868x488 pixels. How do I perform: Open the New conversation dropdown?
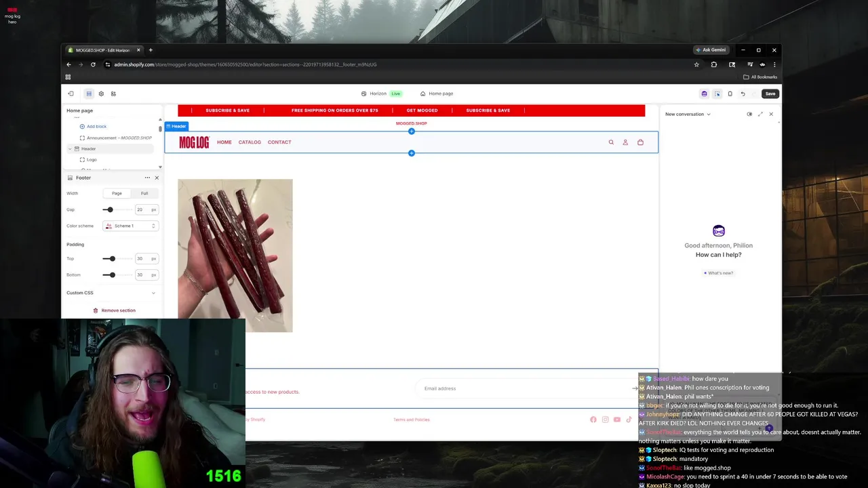(x=688, y=114)
